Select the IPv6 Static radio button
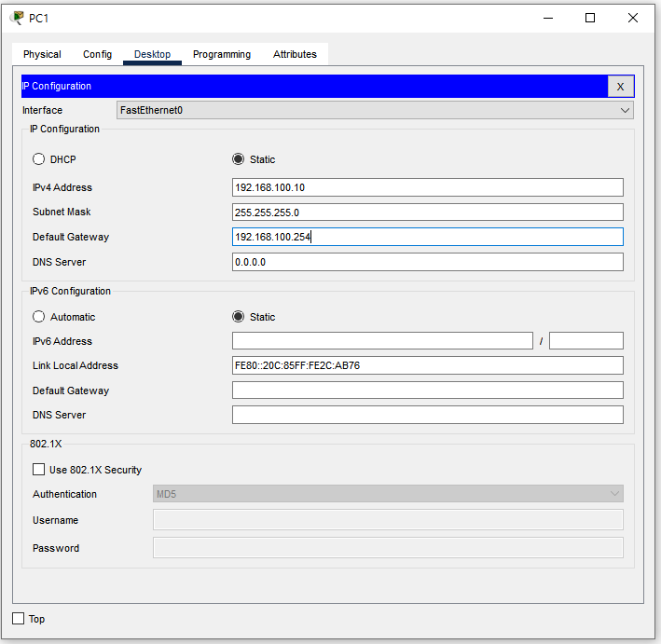This screenshot has width=661, height=644. tap(238, 316)
